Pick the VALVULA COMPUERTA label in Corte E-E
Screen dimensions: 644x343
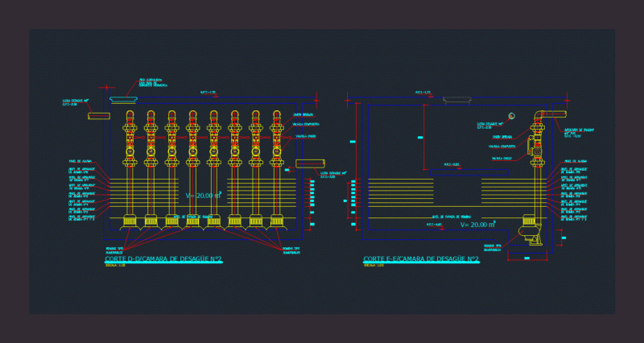(502, 147)
